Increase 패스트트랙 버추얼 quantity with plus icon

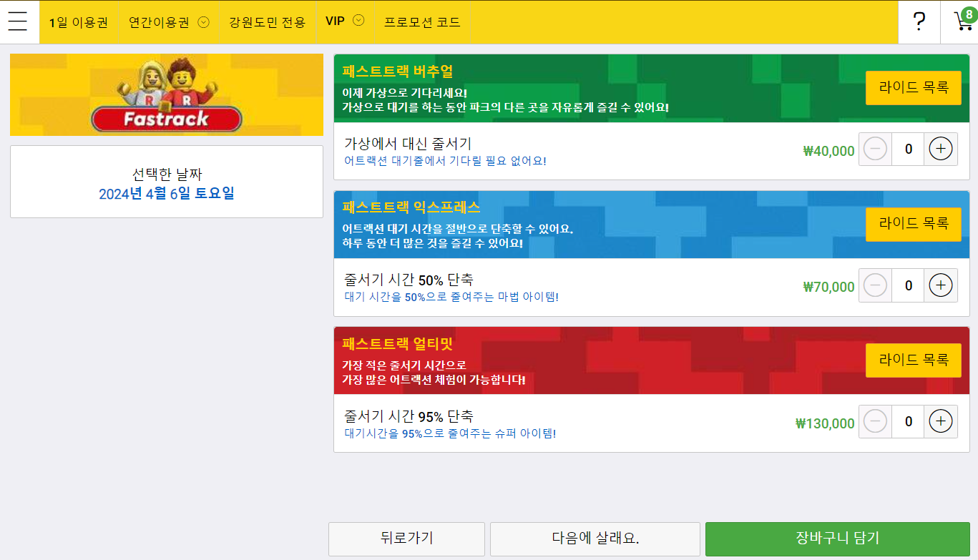[941, 149]
